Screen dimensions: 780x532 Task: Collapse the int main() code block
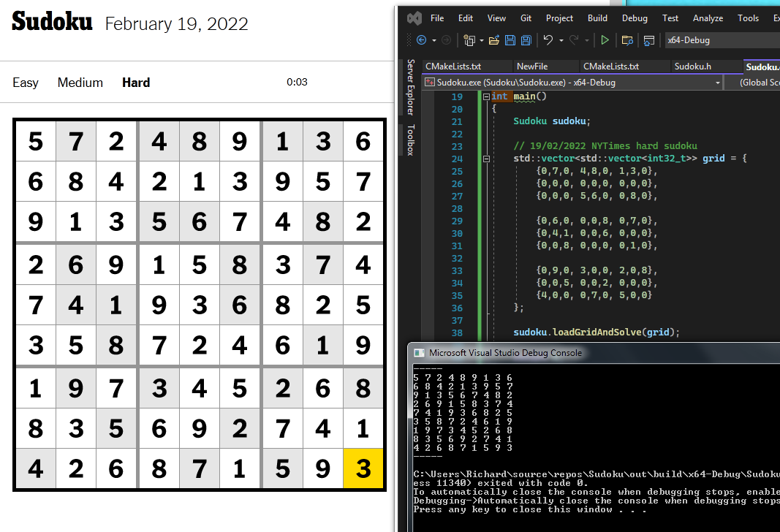click(x=487, y=97)
